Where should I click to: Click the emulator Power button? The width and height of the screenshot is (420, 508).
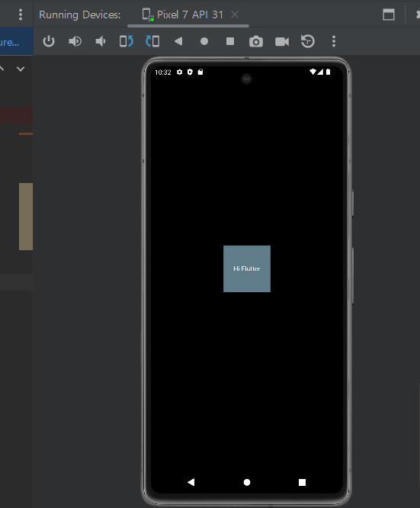click(x=49, y=41)
